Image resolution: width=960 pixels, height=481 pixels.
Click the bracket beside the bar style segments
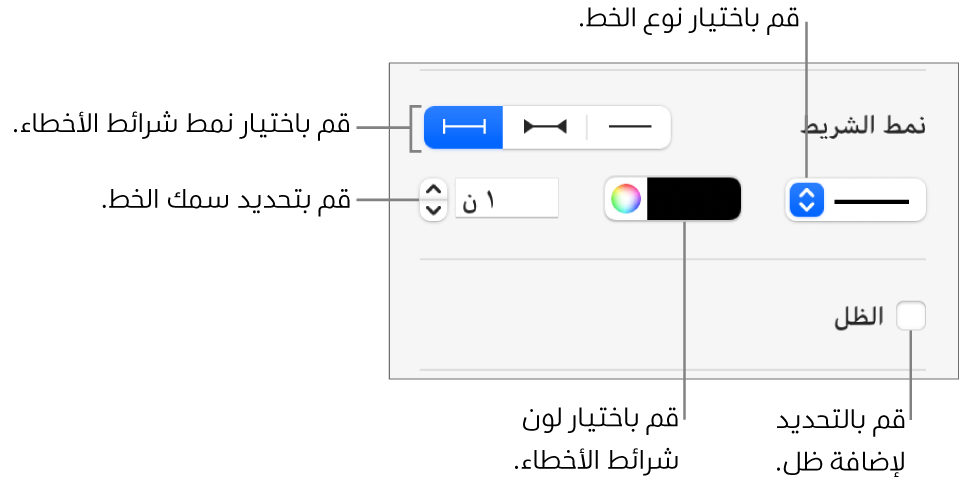coord(413,128)
